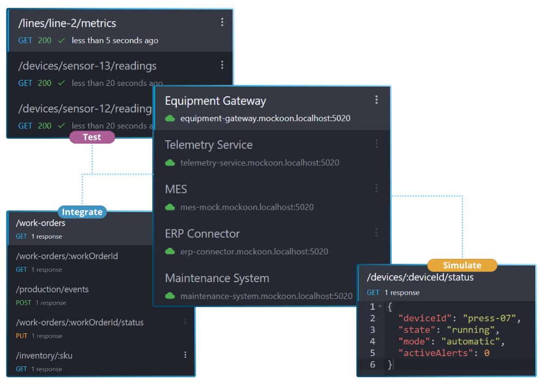Click equipment-gateway.mockoon.localhost:5020 URL
This screenshot has height=392, width=544.
265,119
